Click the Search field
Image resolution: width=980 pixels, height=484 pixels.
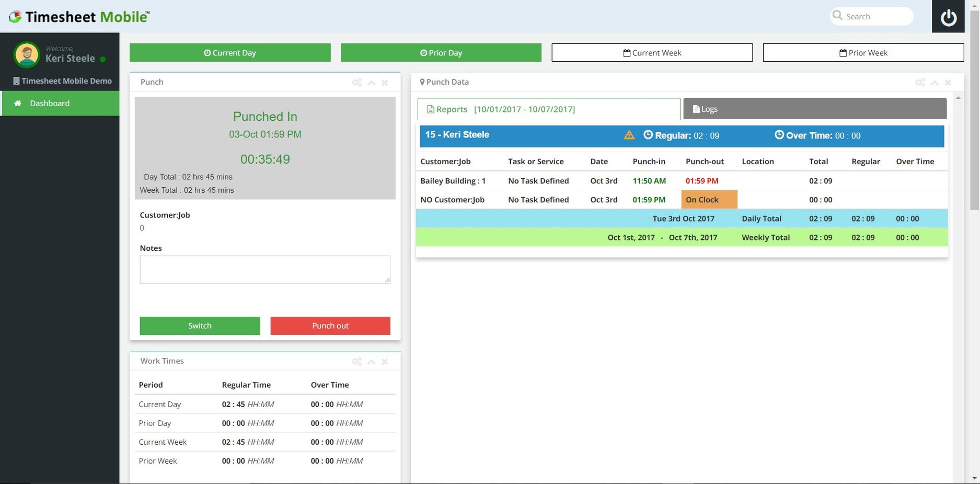[x=877, y=16]
